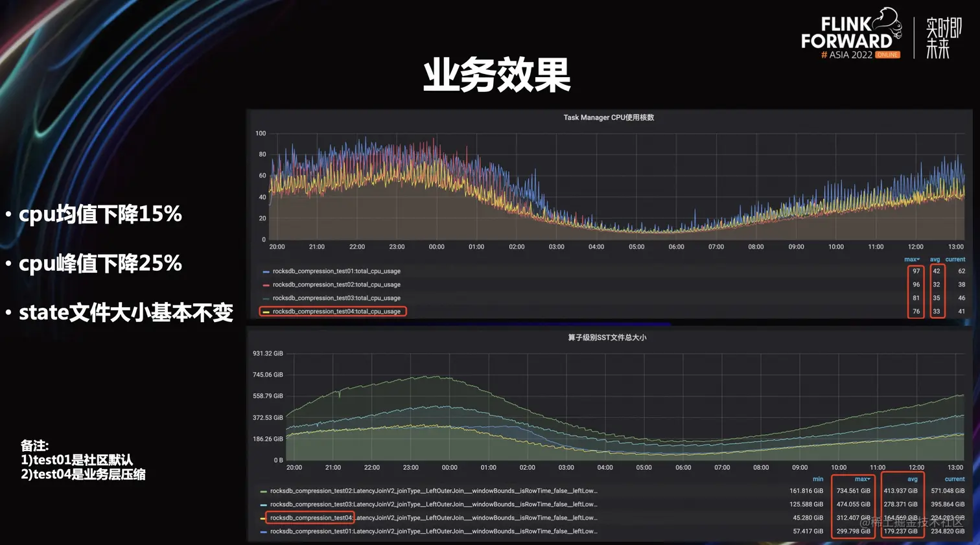The height and width of the screenshot is (545, 980).
Task: Click min value 161.816 GiB for test02
Action: click(806, 491)
